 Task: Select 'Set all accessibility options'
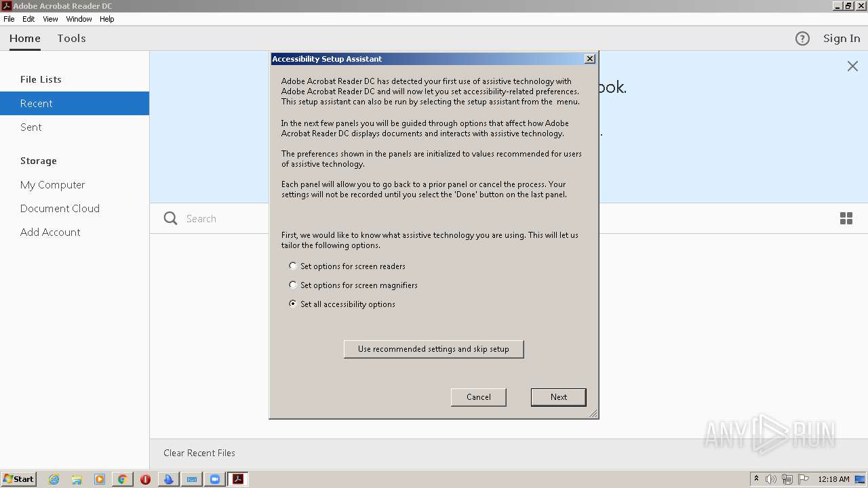pyautogui.click(x=342, y=304)
